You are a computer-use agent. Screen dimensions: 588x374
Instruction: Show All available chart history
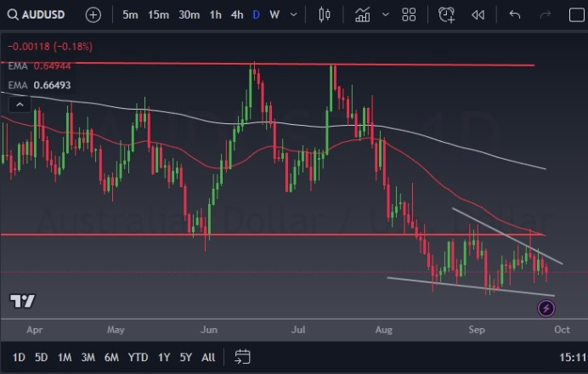(x=208, y=357)
